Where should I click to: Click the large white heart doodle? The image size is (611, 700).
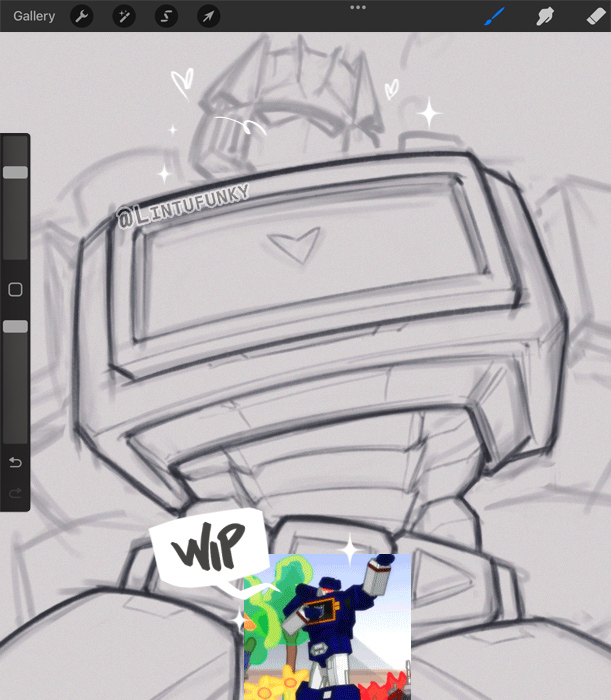coord(181,84)
